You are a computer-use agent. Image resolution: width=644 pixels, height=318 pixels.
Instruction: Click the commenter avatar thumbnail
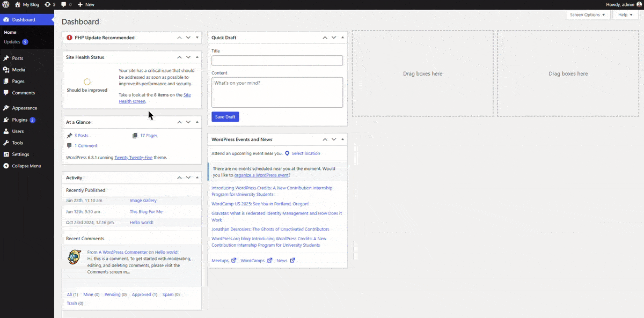point(74,257)
